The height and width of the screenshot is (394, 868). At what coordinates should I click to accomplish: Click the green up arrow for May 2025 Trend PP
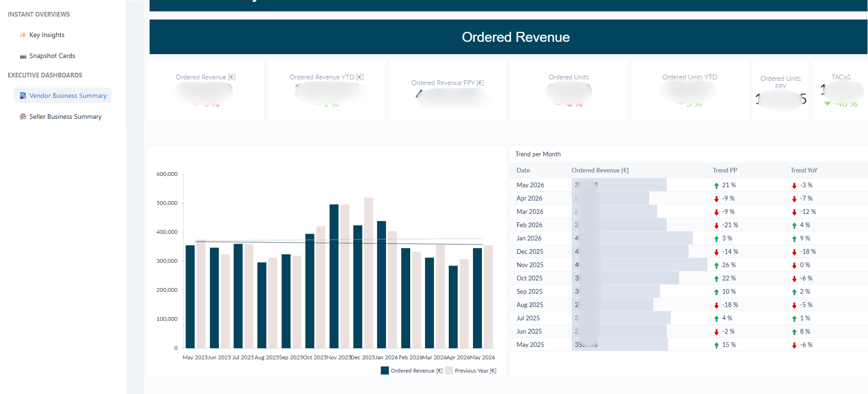click(717, 345)
